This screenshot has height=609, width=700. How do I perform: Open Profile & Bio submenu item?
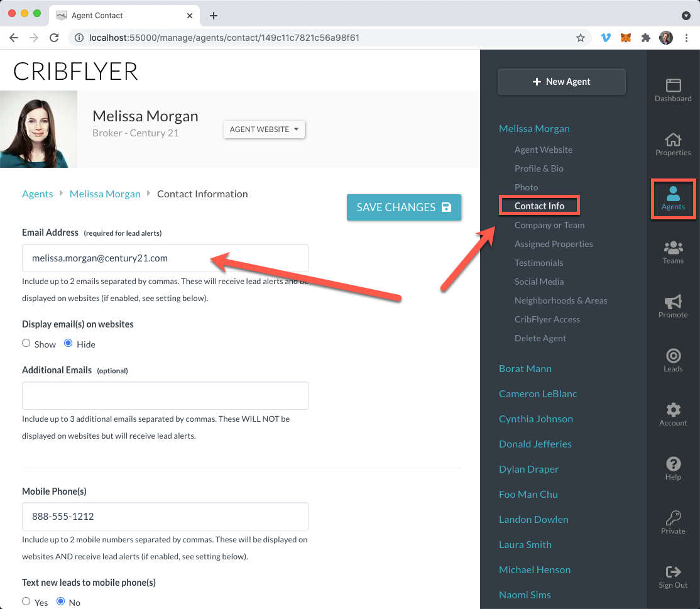pos(539,168)
